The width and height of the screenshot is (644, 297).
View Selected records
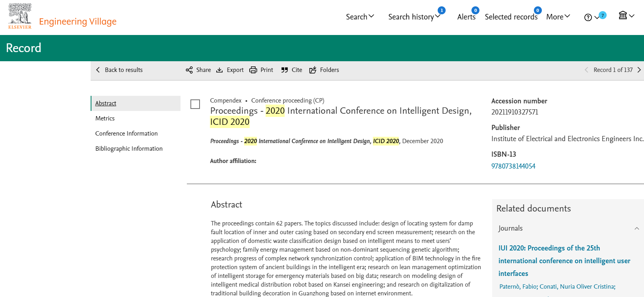pos(511,17)
